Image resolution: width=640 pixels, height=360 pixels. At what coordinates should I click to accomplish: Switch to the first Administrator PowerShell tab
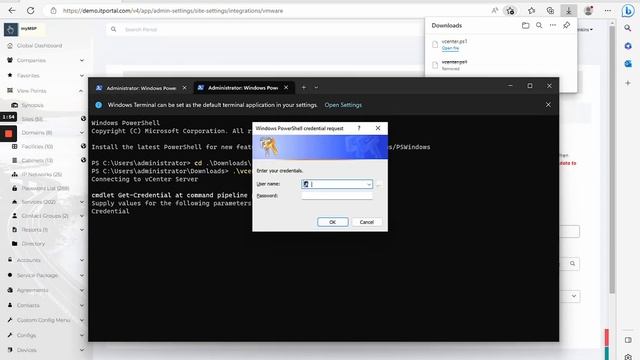pyautogui.click(x=141, y=88)
